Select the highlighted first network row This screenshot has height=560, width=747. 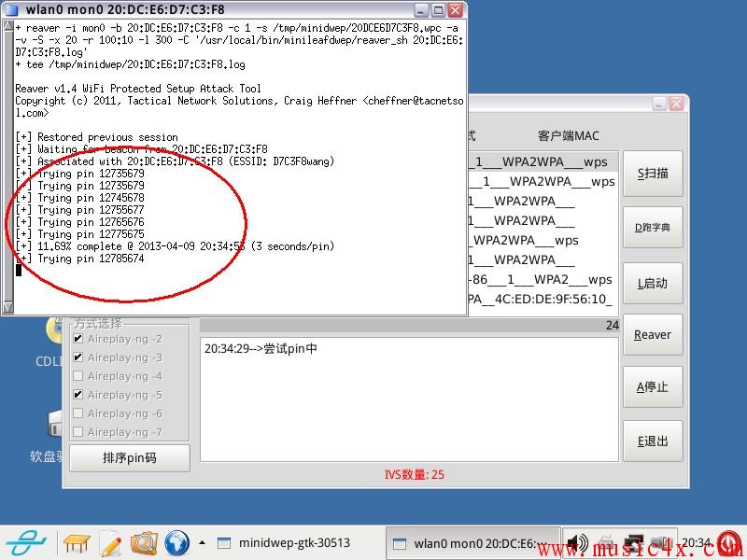click(543, 161)
